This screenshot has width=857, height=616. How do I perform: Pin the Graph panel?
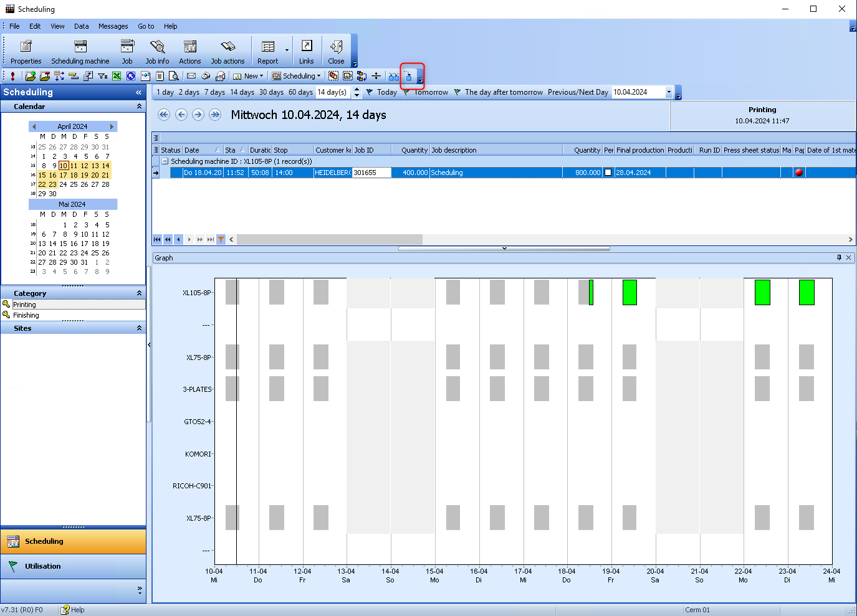pos(839,257)
